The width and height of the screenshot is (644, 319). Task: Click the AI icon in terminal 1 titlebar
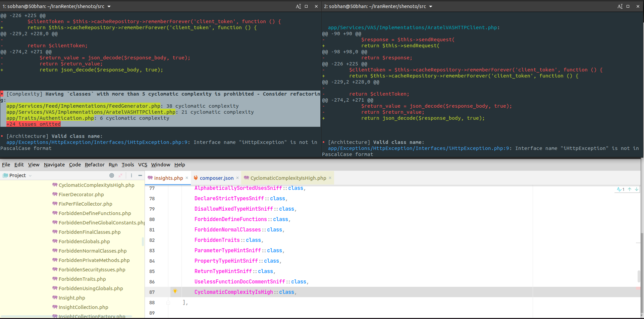click(x=299, y=6)
